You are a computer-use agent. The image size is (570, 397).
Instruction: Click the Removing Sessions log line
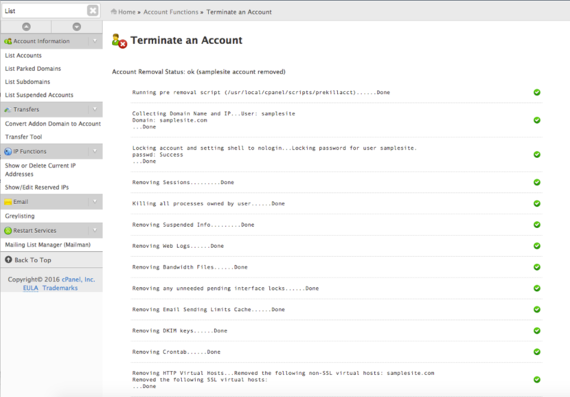pyautogui.click(x=183, y=182)
